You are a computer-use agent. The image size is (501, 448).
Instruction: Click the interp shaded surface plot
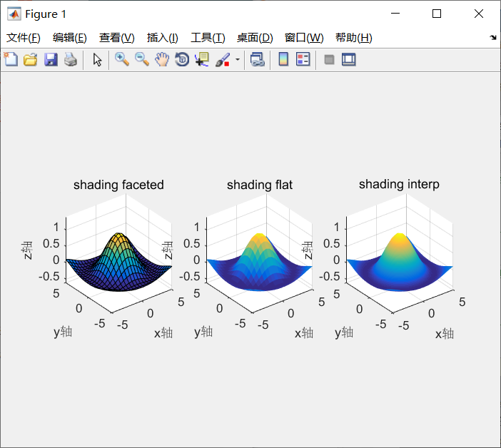[x=400, y=262]
